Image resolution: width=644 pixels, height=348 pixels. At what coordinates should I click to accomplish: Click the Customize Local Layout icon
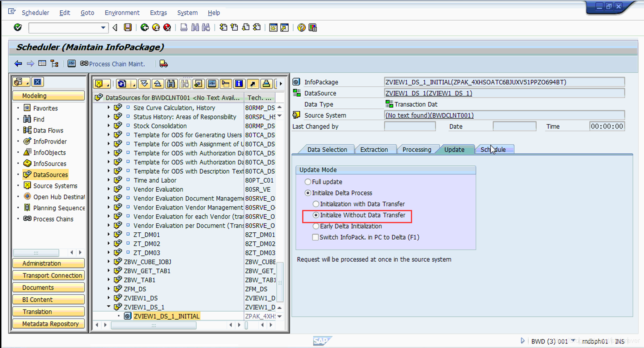(x=312, y=27)
